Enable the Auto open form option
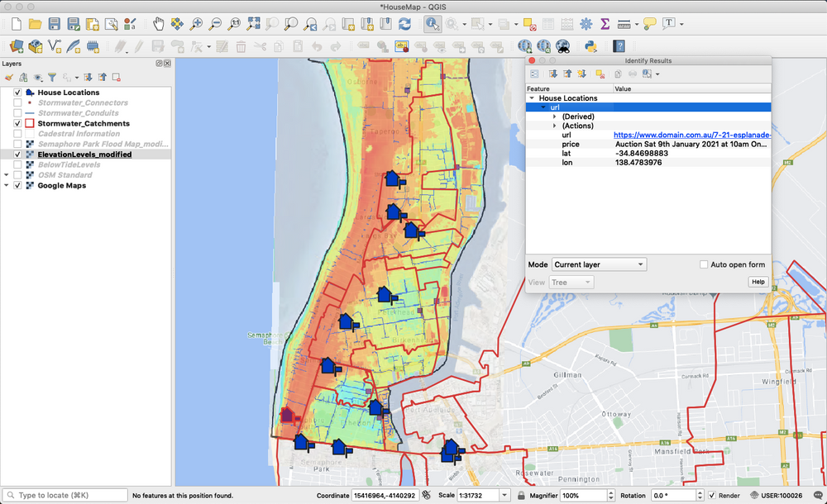Image resolution: width=827 pixels, height=504 pixels. (704, 264)
